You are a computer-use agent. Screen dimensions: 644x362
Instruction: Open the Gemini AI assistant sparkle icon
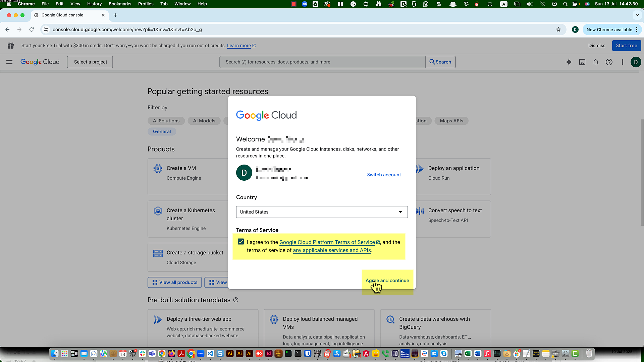[569, 62]
